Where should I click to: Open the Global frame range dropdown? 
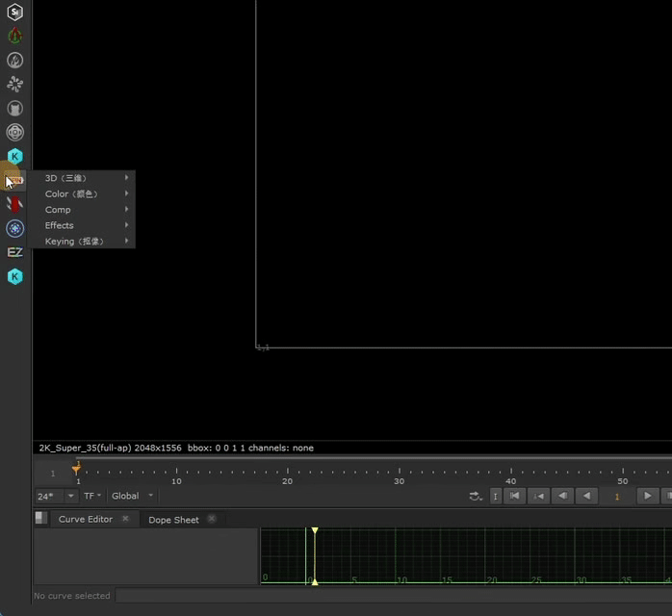coord(132,496)
